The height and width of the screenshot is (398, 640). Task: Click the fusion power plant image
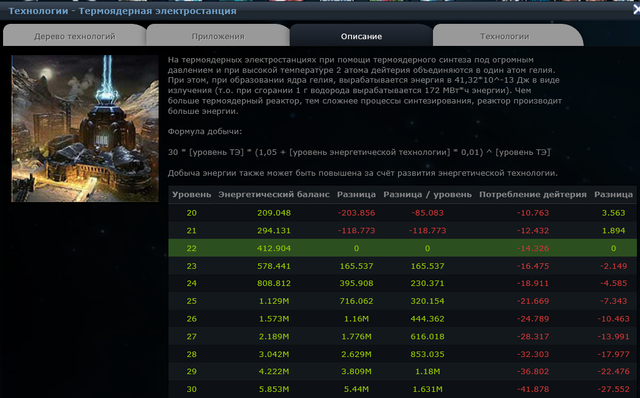pos(85,128)
